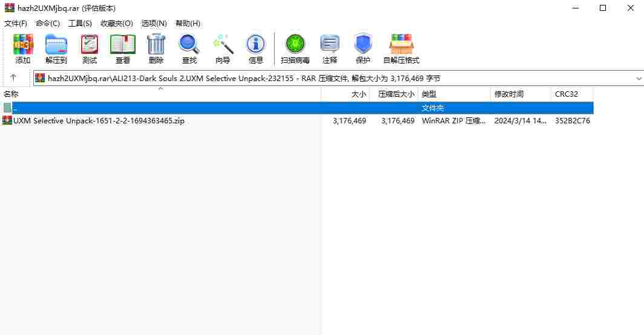
Task: Click the 解压到 (Extract to) icon
Action: [x=56, y=49]
